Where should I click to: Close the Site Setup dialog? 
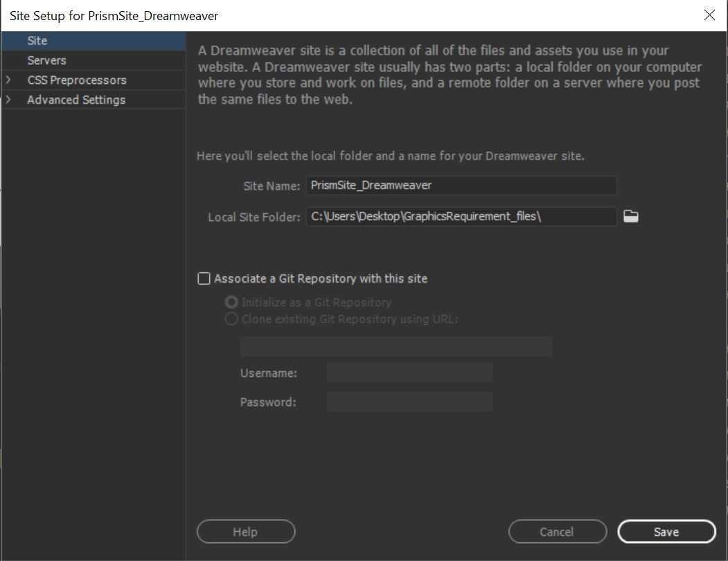(709, 15)
